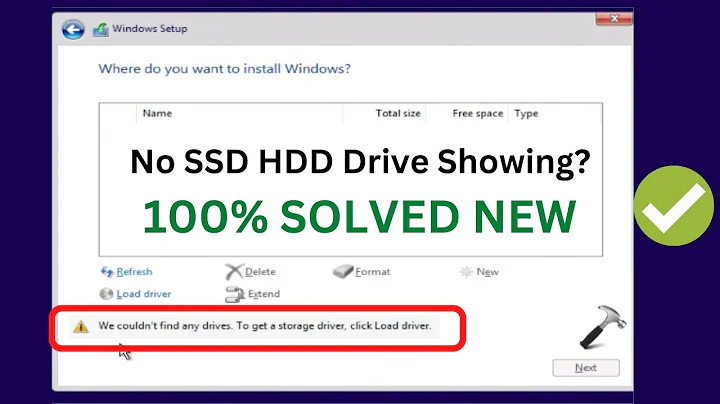720x404 pixels.
Task: Click the Refresh arrows icon
Action: tap(107, 272)
